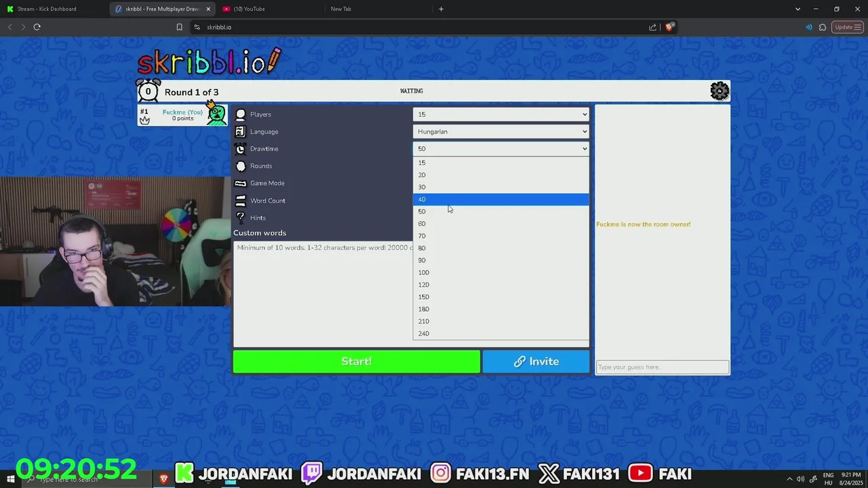This screenshot has height=488, width=868.
Task: Click the Game Mode icon
Action: pos(240,183)
